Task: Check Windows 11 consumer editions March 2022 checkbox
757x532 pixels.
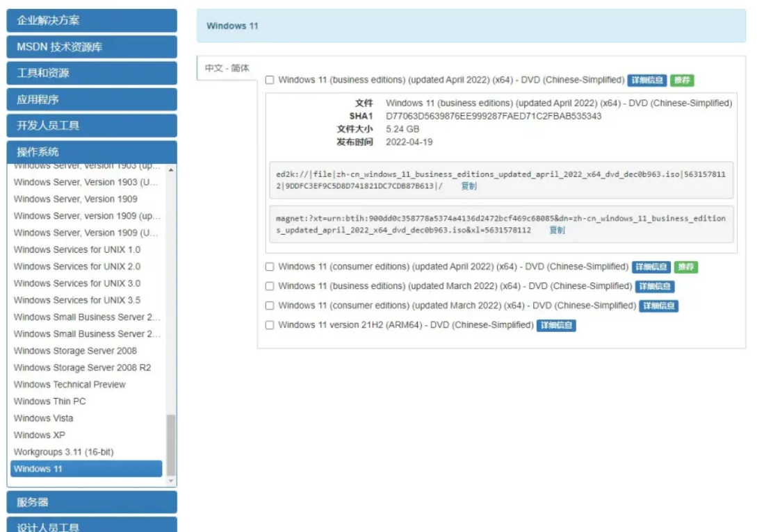Action: pyautogui.click(x=270, y=306)
